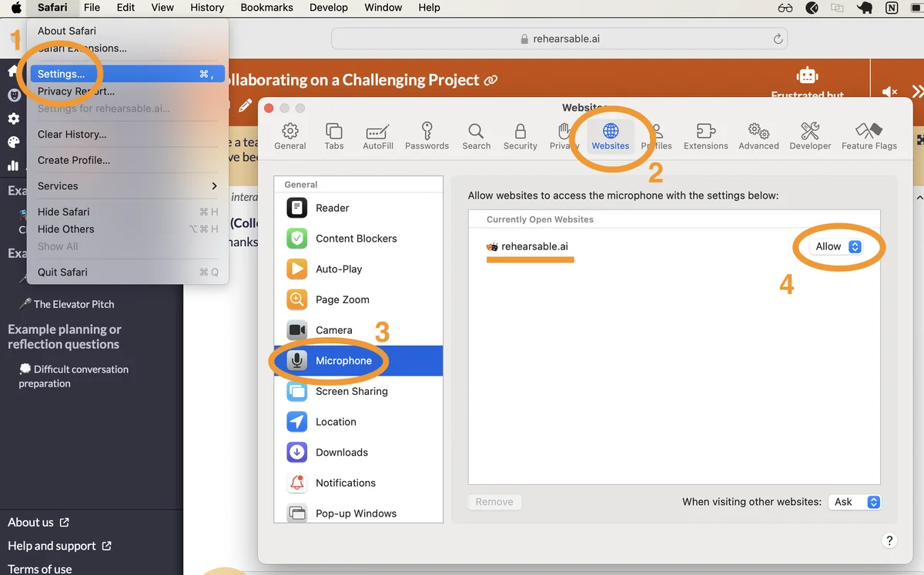Click the Notion icon in the menu bar
The image size is (924, 575).
[x=892, y=8]
